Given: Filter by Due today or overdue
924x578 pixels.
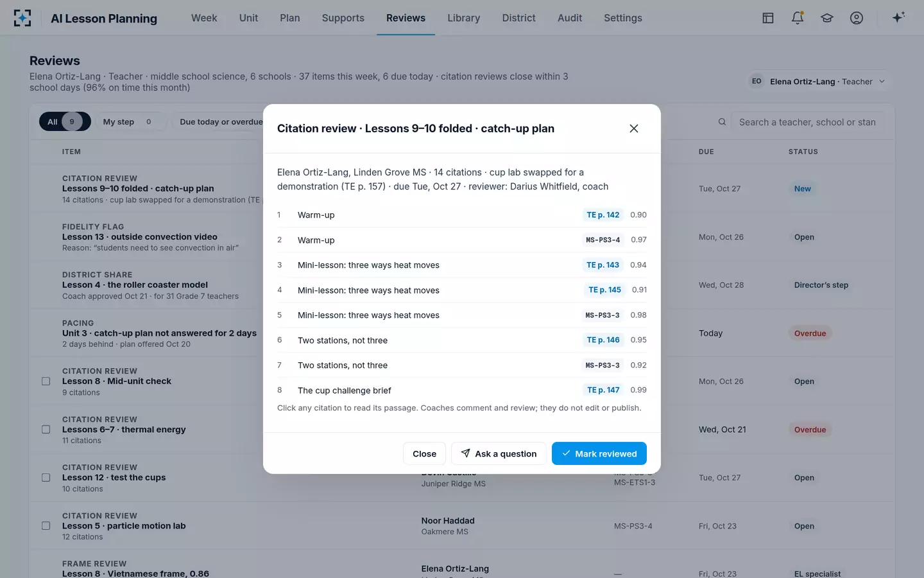Looking at the screenshot, I should coord(221,122).
